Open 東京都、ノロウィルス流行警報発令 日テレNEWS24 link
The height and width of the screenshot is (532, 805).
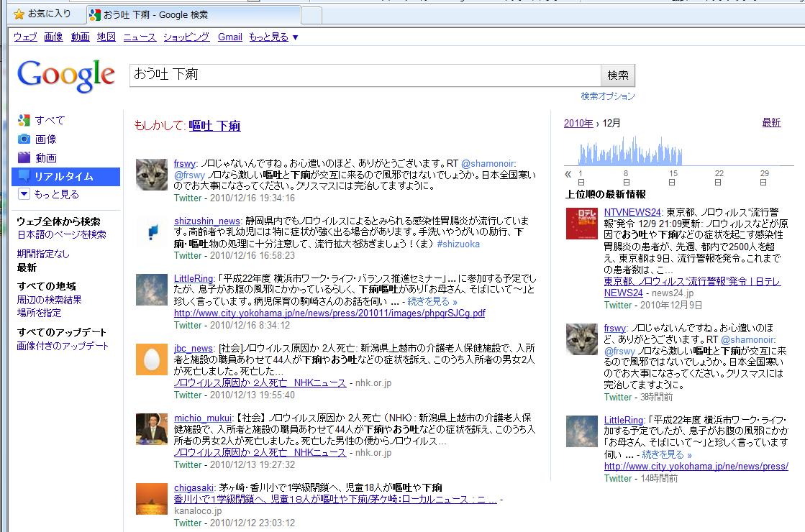(692, 288)
